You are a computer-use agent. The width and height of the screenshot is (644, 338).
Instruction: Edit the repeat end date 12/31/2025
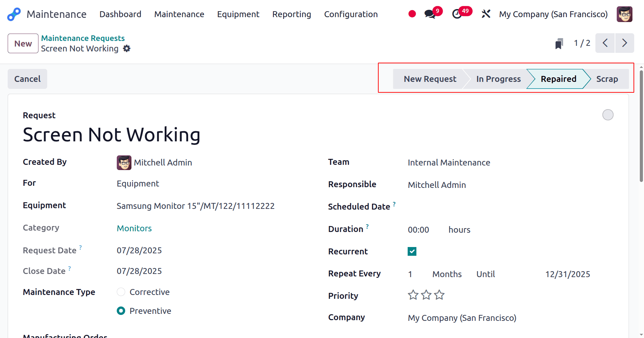click(x=567, y=274)
